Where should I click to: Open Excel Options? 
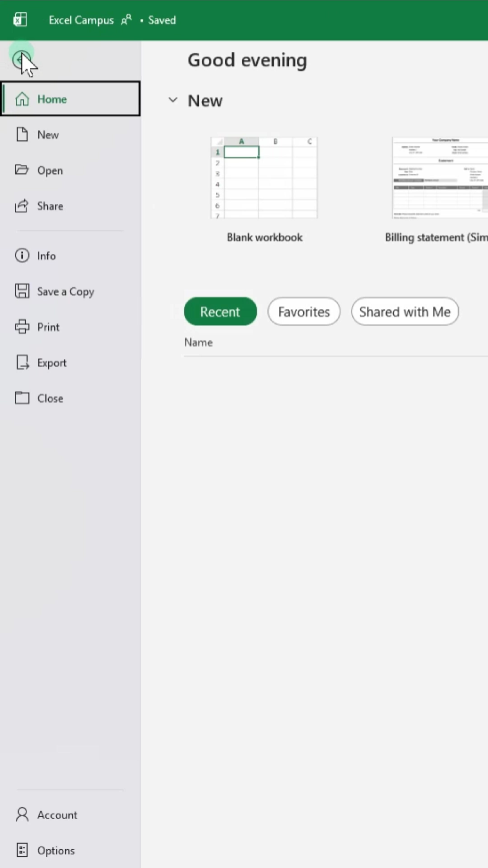[70, 850]
